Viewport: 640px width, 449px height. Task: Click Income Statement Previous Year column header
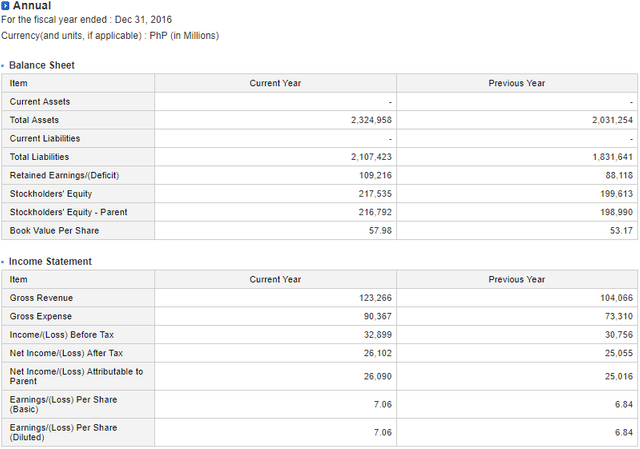click(x=516, y=279)
